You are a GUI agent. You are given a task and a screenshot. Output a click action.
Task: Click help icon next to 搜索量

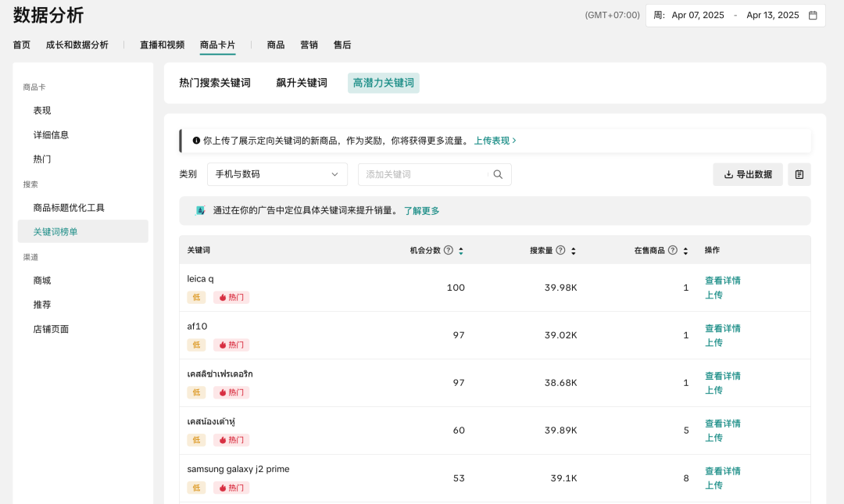point(560,250)
